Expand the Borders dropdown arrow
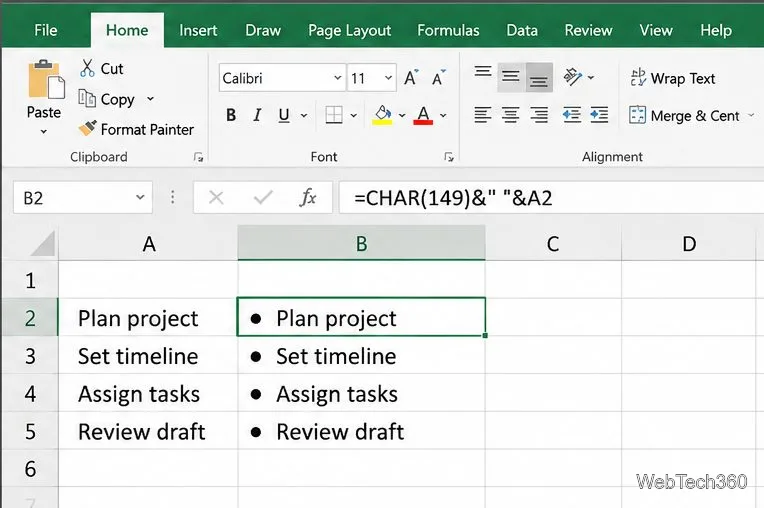Viewport: 764px width, 508px height. [x=354, y=115]
